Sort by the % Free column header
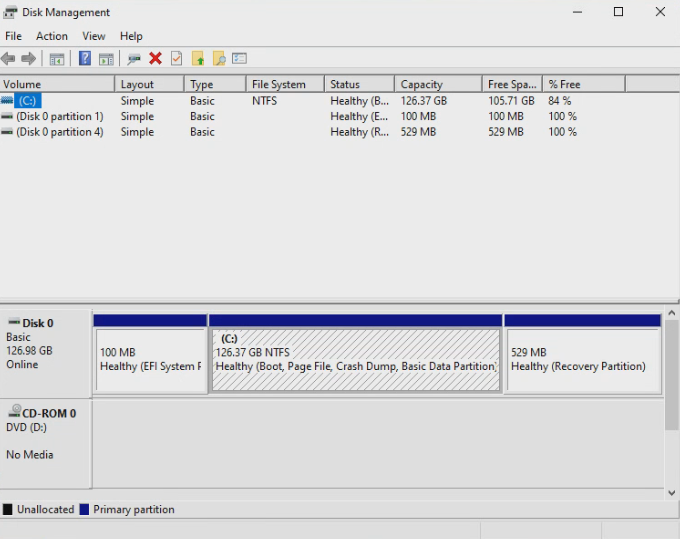680x539 pixels. [x=584, y=84]
